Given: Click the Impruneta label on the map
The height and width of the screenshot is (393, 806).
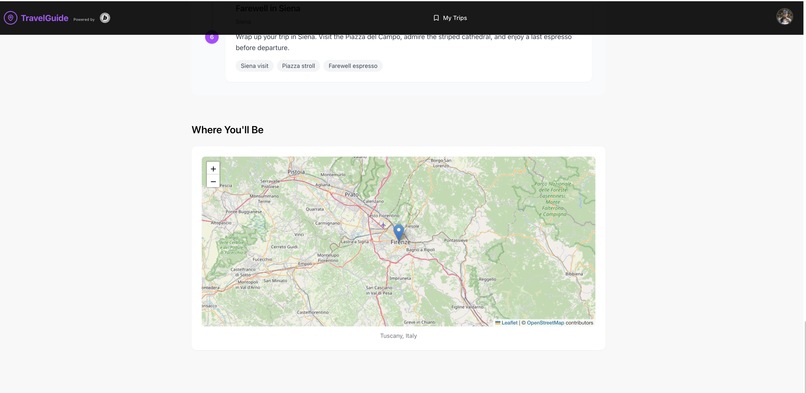Looking at the screenshot, I should click(400, 278).
